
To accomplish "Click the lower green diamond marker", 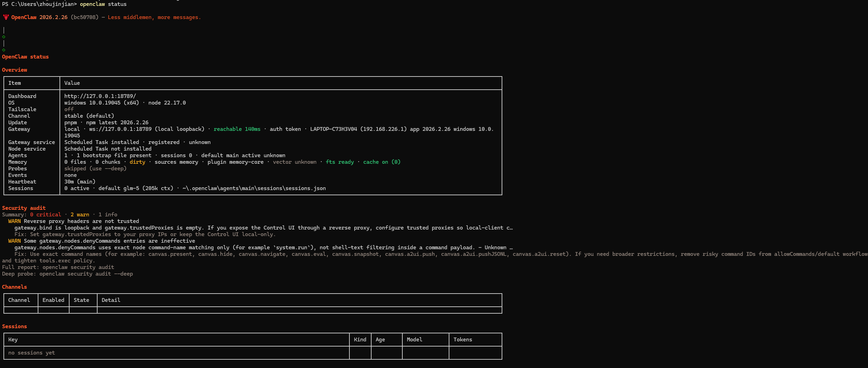I will coord(4,50).
